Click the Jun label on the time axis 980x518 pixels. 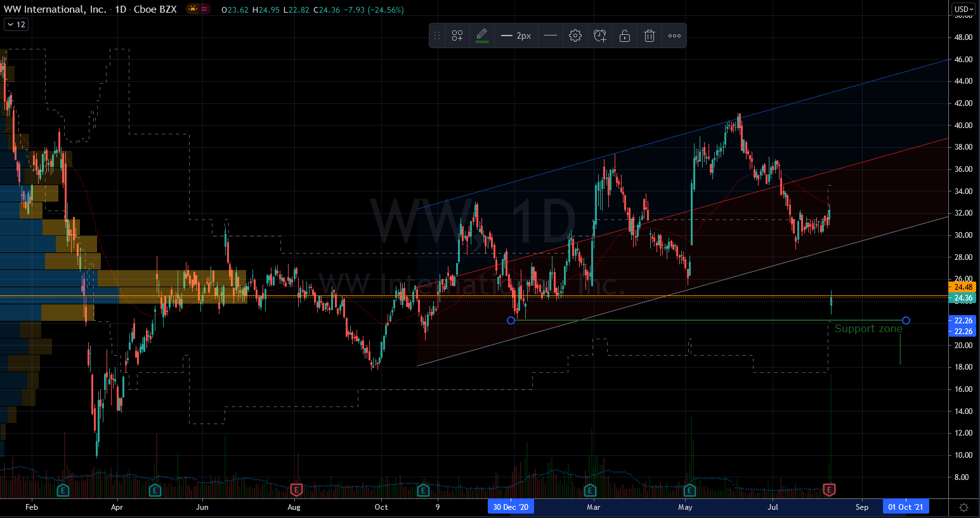202,507
